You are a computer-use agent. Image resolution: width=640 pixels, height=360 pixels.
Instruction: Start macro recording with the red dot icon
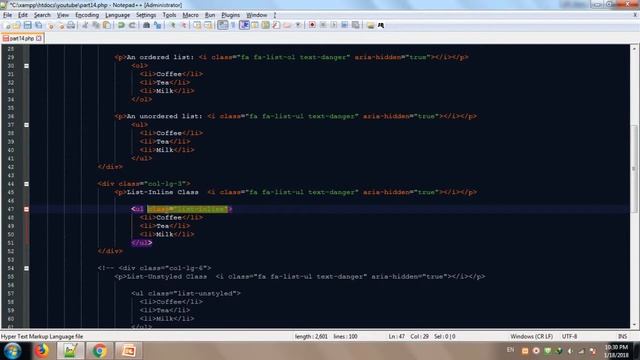pos(312,25)
